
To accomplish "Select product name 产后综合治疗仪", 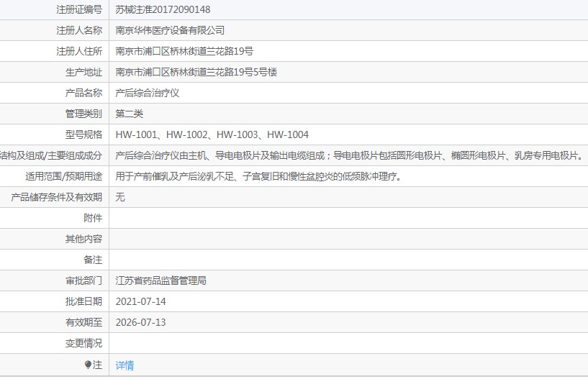I will click(x=148, y=93).
